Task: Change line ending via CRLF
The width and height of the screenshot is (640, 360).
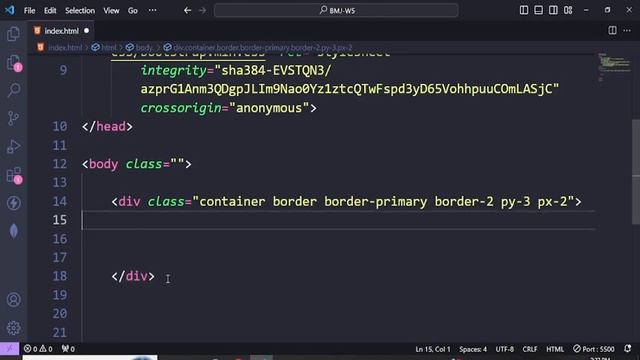Action: (530, 349)
